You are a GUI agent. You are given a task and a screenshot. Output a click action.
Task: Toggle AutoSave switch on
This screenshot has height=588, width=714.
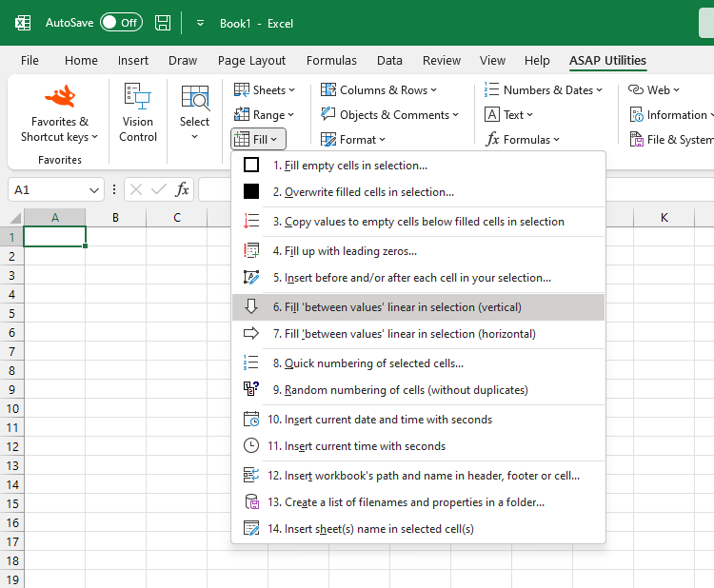tap(121, 22)
